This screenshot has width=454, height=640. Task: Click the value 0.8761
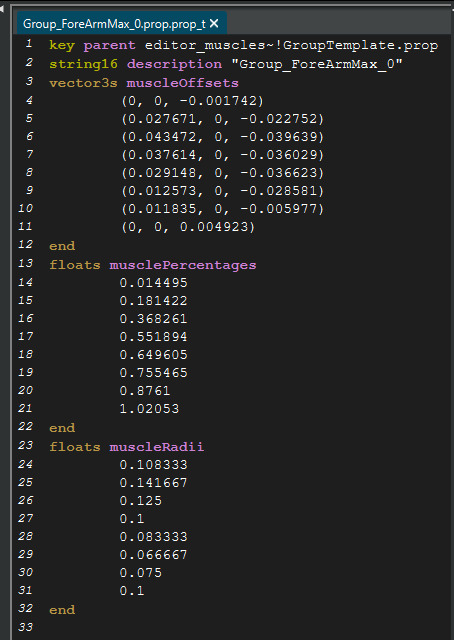(145, 390)
